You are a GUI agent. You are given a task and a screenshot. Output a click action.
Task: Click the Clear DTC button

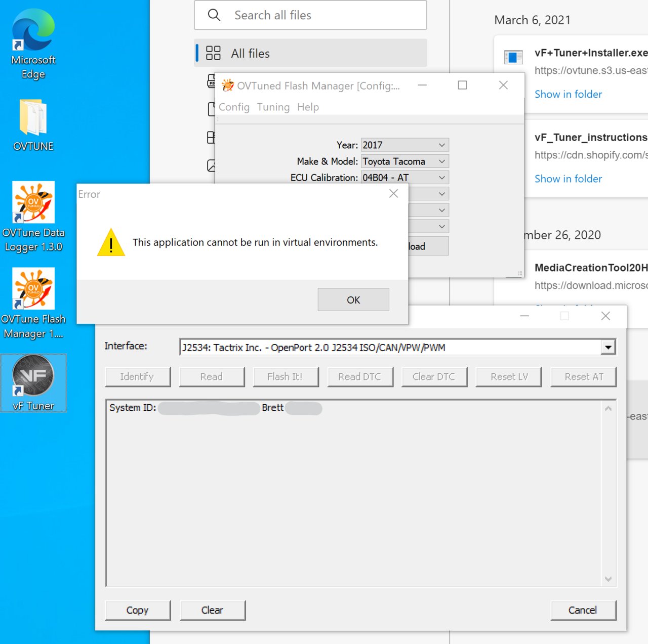(434, 376)
